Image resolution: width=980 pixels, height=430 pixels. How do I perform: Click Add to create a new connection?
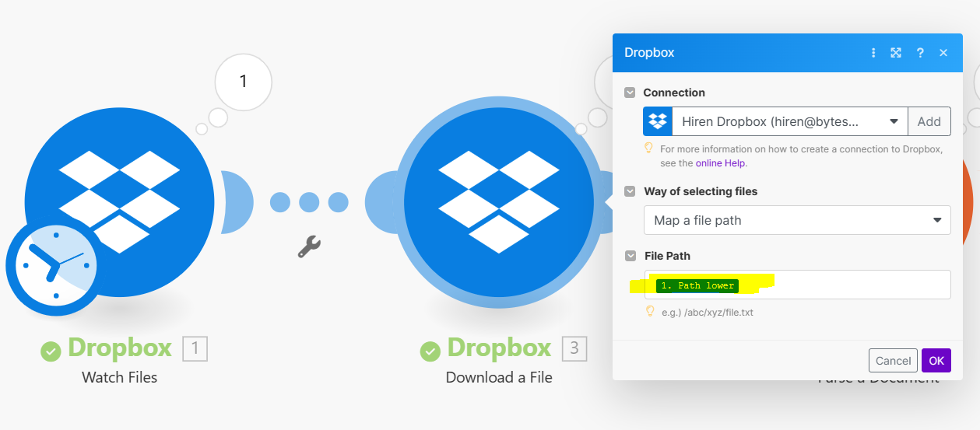pos(929,121)
